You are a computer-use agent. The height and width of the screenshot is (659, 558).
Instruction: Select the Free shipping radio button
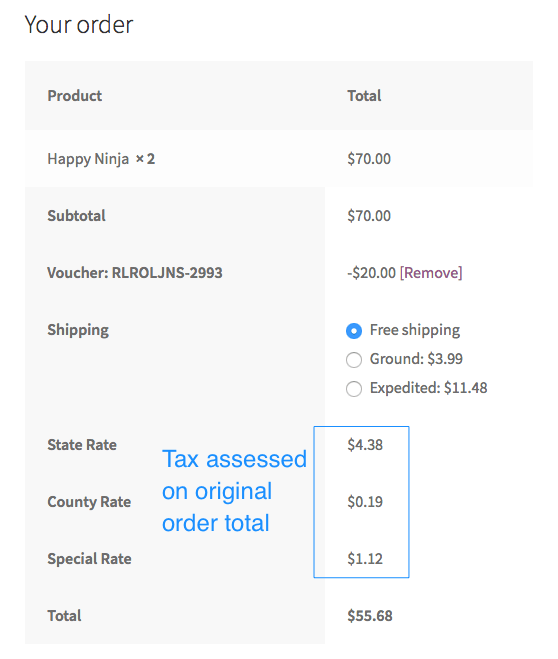[354, 331]
